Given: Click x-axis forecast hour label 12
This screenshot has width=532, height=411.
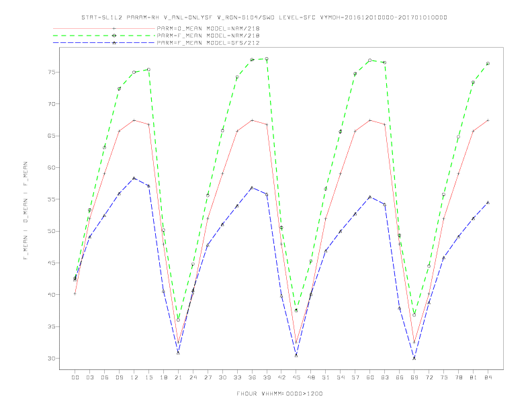Looking at the screenshot, I should [134, 377].
